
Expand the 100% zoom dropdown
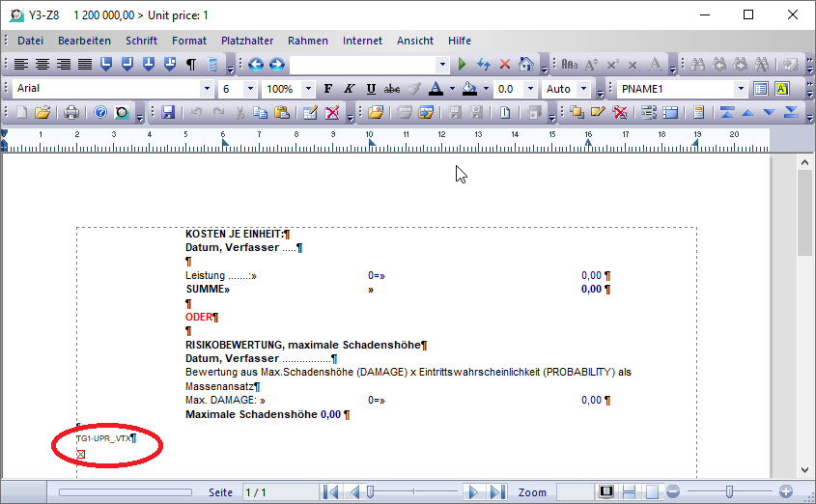point(308,89)
